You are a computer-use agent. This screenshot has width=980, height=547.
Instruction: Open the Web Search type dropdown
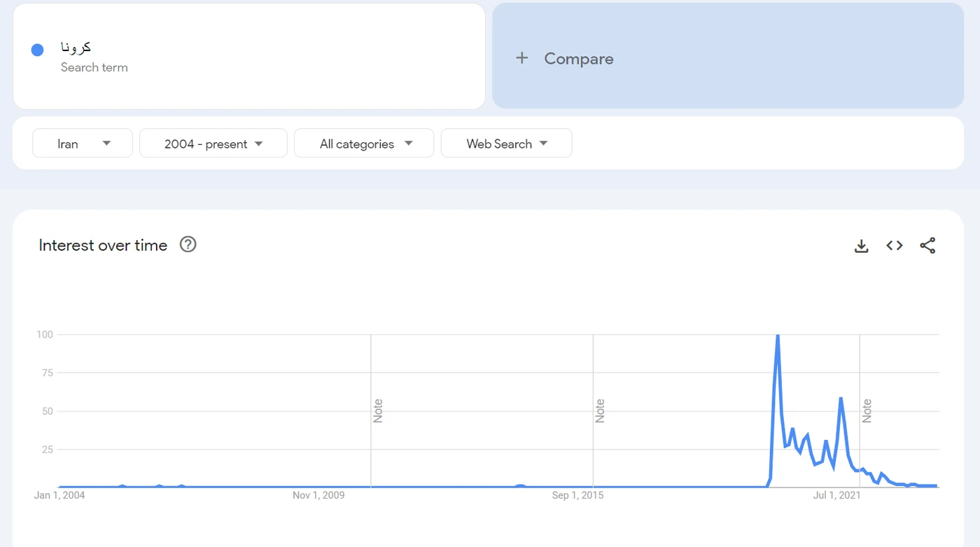pos(506,144)
